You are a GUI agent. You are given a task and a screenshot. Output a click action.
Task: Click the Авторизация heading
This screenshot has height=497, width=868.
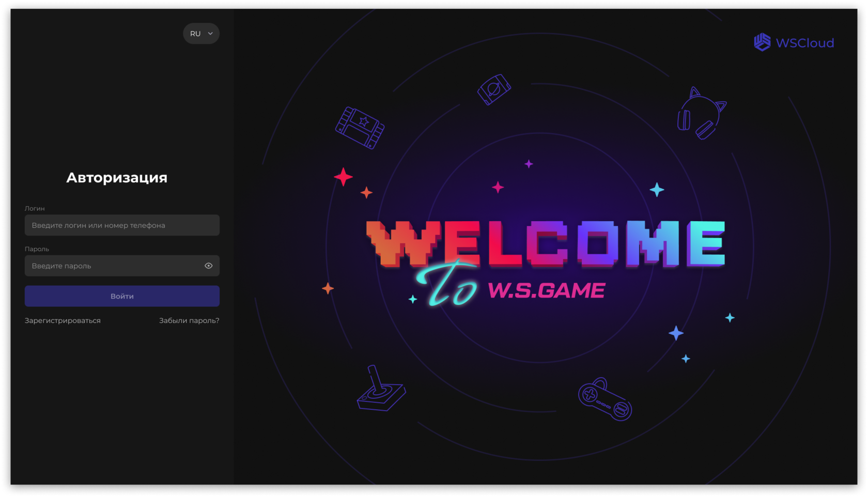[x=117, y=178]
